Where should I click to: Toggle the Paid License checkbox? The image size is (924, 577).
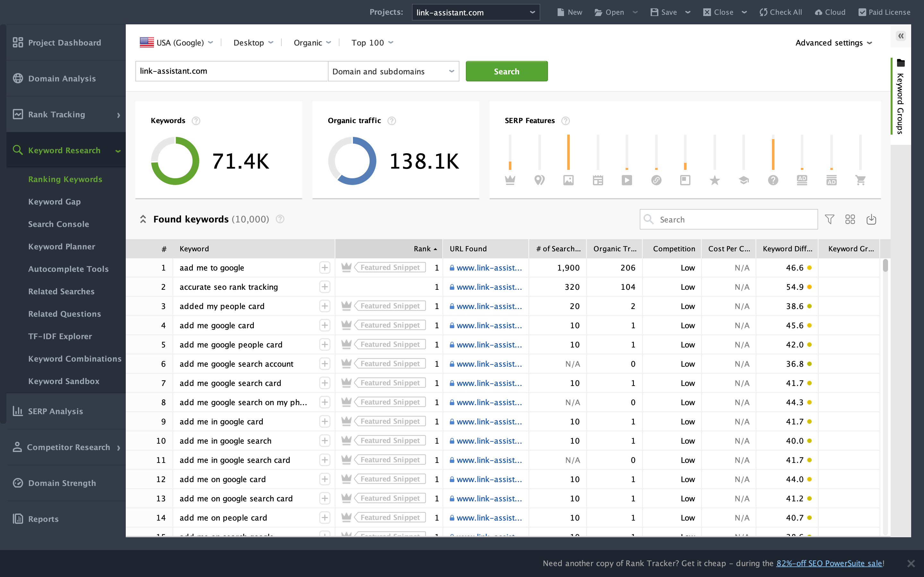[x=862, y=12]
